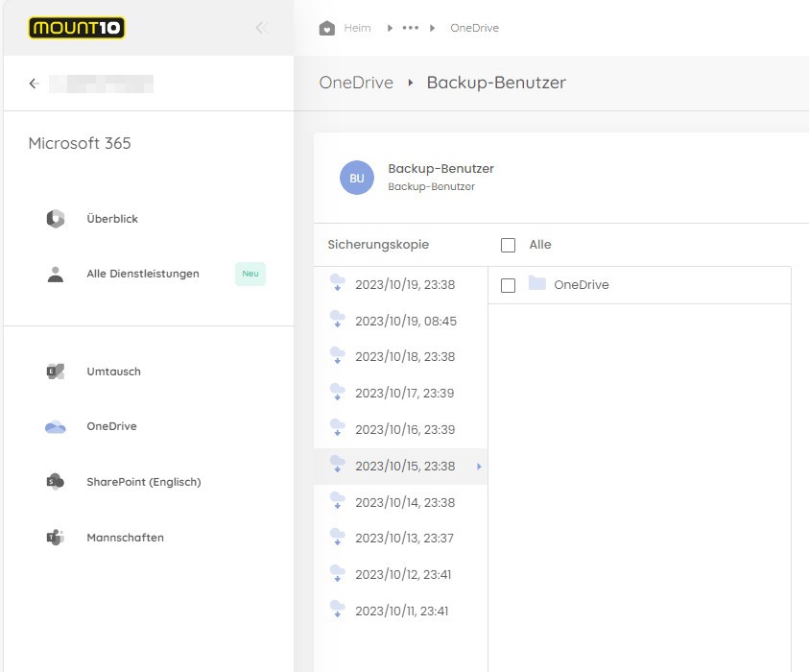Image resolution: width=809 pixels, height=672 pixels.
Task: Open the Überblick section in the sidebar
Action: [x=111, y=218]
